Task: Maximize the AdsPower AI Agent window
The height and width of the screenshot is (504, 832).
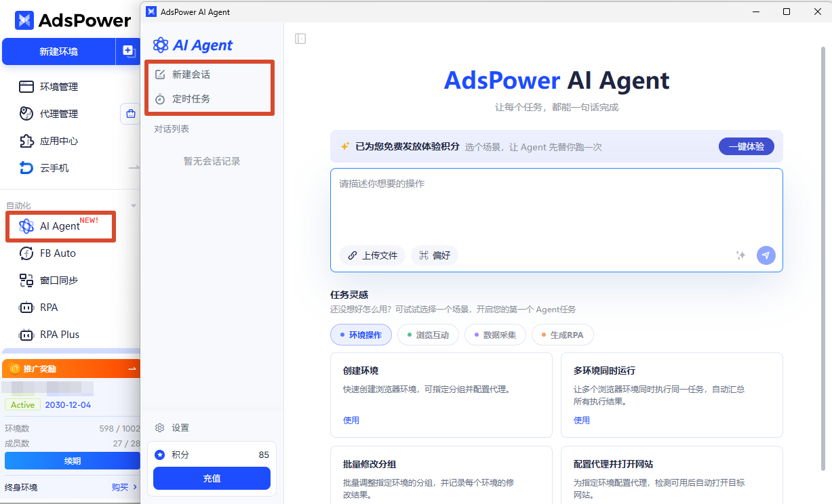Action: pyautogui.click(x=787, y=12)
